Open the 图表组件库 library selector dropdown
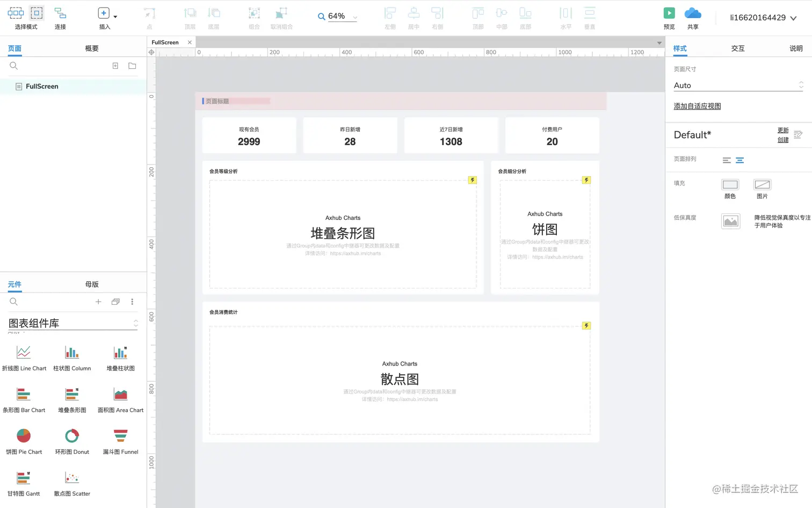812x508 pixels. point(73,323)
